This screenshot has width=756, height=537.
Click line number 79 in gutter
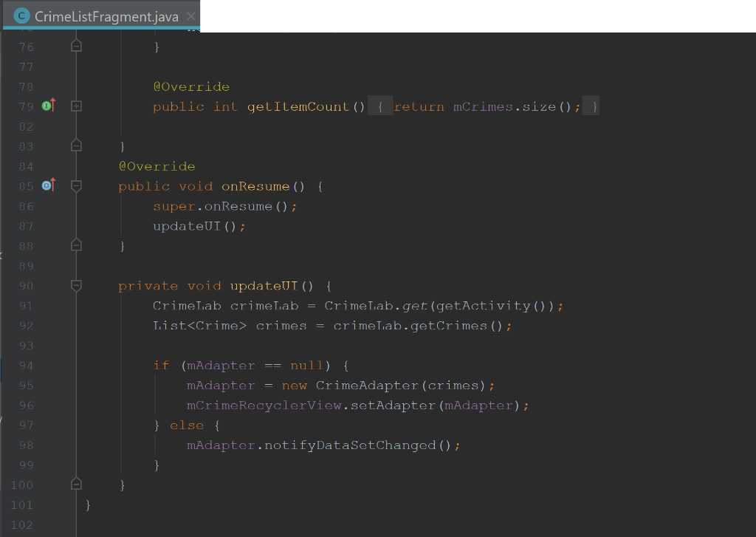pyautogui.click(x=26, y=106)
